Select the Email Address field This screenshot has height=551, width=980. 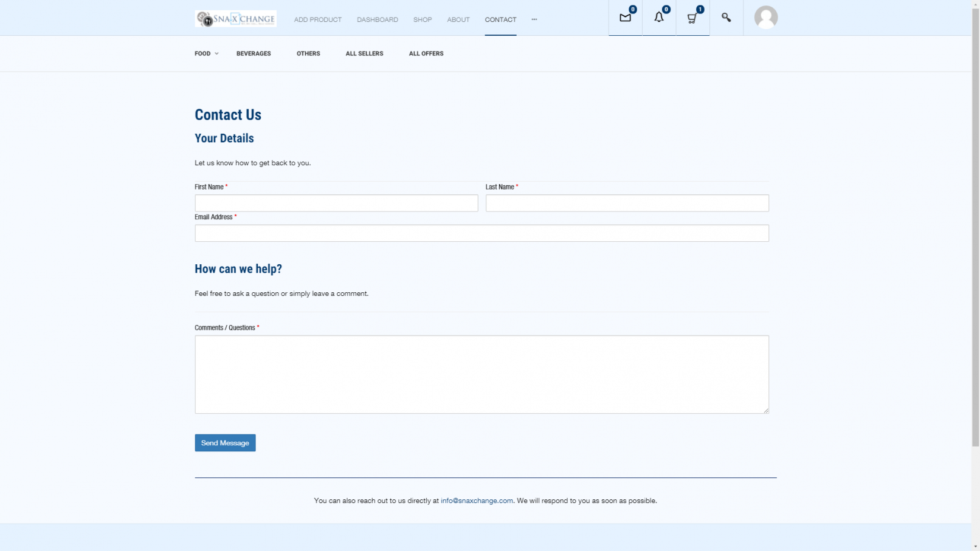coord(481,233)
